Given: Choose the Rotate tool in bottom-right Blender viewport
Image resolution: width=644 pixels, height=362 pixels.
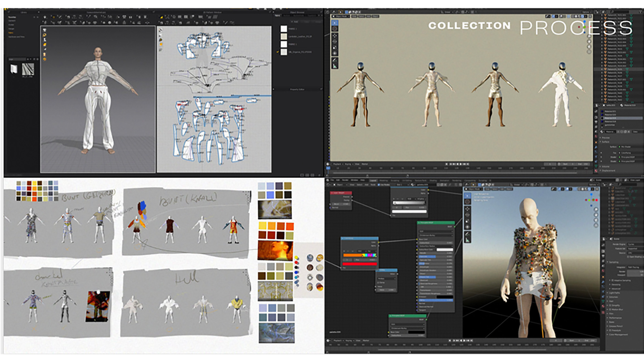Looking at the screenshot, I should tap(468, 215).
